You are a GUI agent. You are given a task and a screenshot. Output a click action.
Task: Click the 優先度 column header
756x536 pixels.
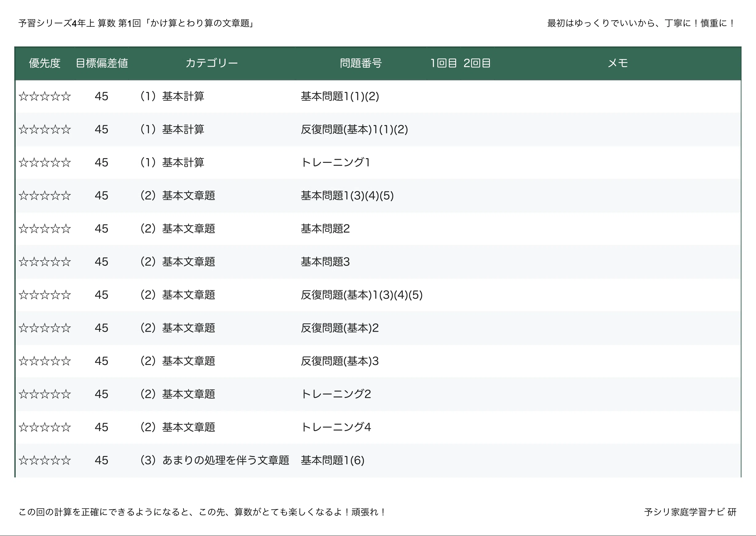coord(45,63)
